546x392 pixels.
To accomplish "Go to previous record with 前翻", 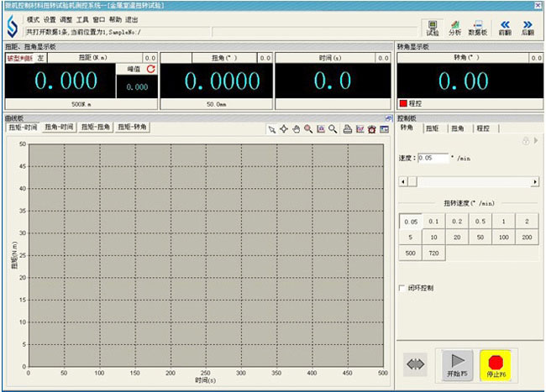I will click(x=506, y=27).
